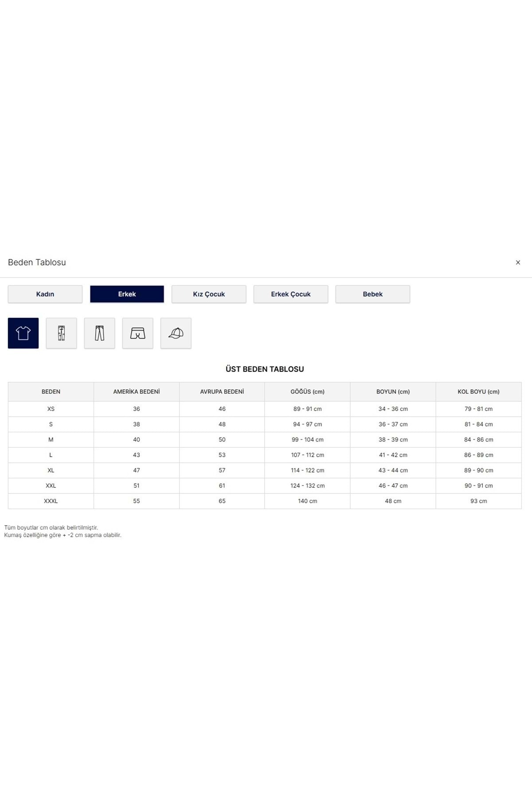This screenshot has height=798, width=532.
Task: Close the Beden Tablosu panel
Action: 518,262
